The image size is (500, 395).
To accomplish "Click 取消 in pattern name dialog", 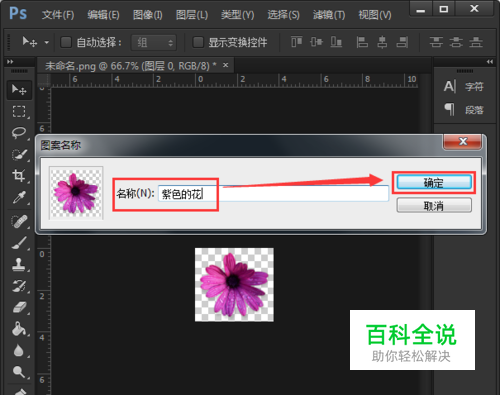I will click(434, 205).
